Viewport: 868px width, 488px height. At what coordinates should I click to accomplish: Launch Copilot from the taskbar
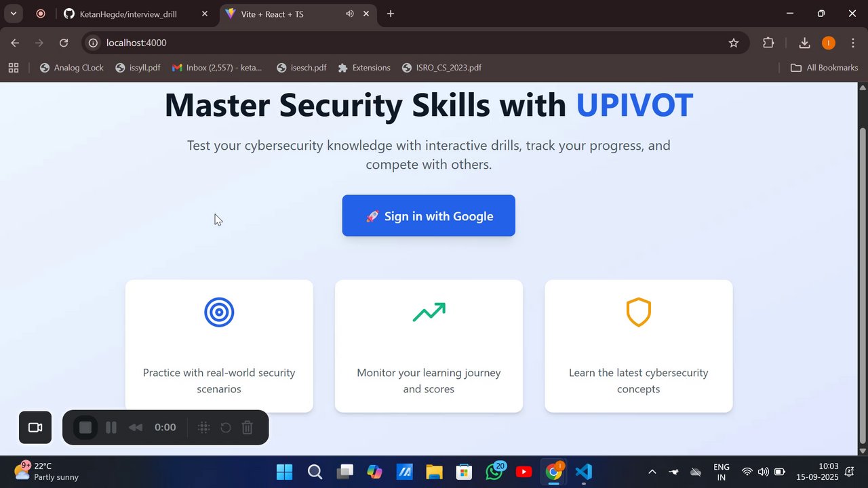pyautogui.click(x=374, y=472)
